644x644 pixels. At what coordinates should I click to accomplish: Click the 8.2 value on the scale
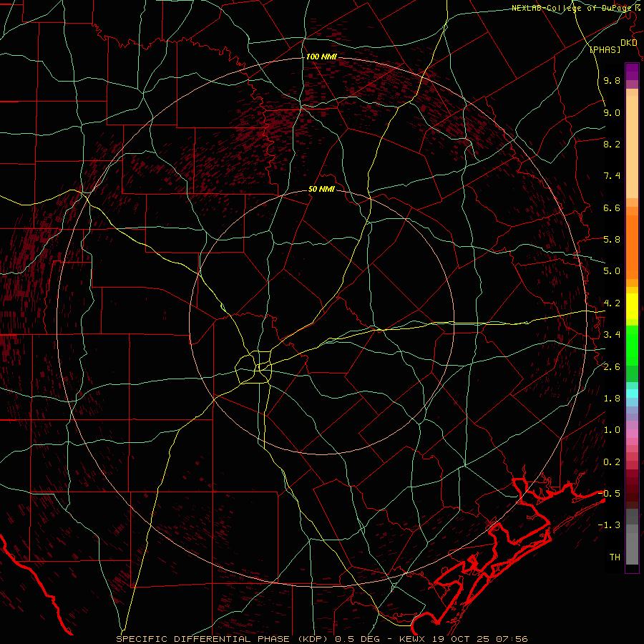click(x=612, y=144)
